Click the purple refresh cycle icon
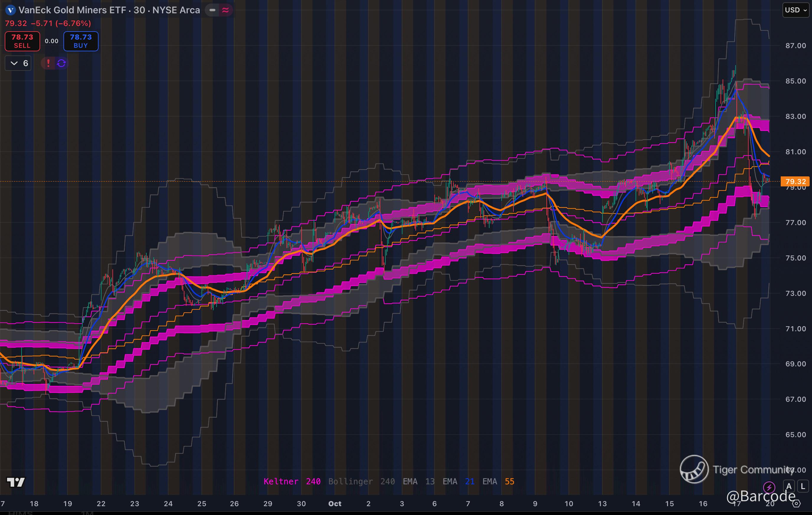This screenshot has height=515, width=812. [61, 63]
